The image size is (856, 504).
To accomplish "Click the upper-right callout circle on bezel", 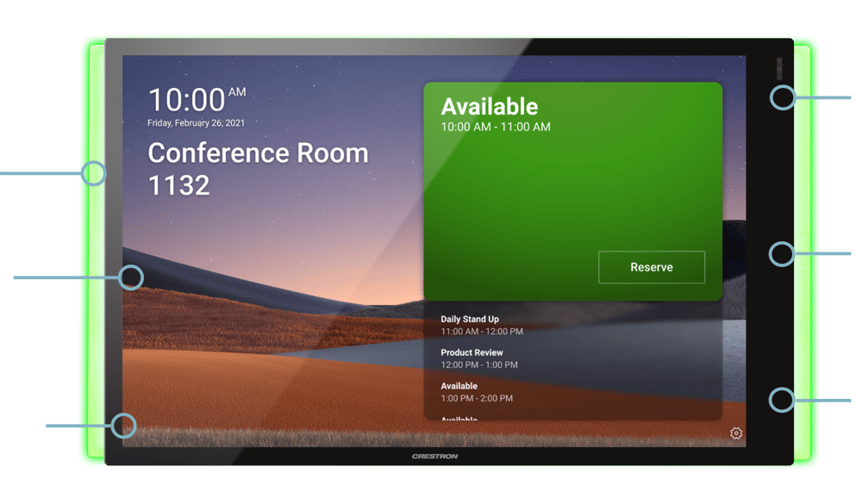I will pos(783,97).
